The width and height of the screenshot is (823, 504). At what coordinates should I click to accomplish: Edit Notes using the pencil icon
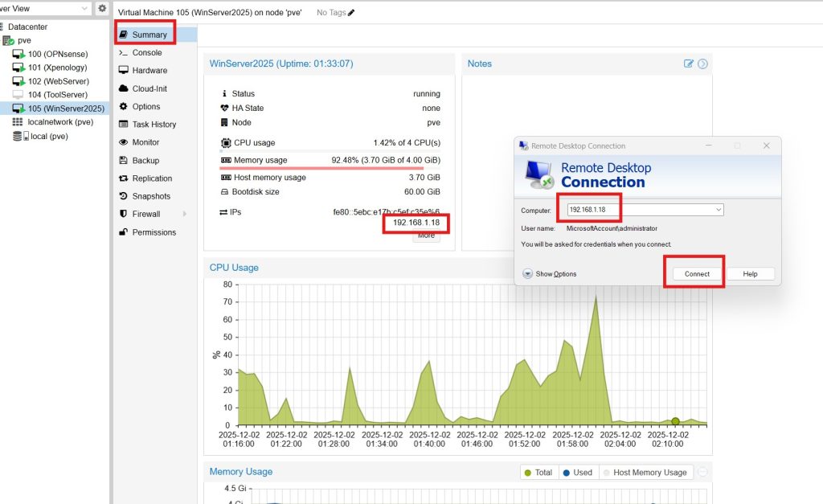point(689,64)
